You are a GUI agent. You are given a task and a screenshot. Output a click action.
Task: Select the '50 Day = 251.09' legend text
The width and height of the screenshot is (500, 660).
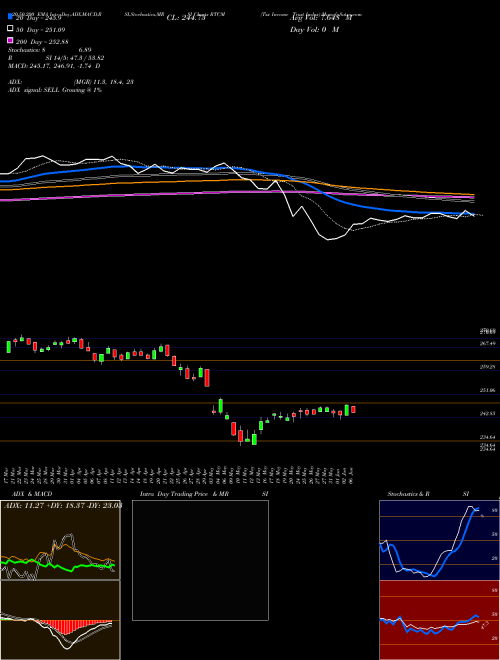pos(41,29)
